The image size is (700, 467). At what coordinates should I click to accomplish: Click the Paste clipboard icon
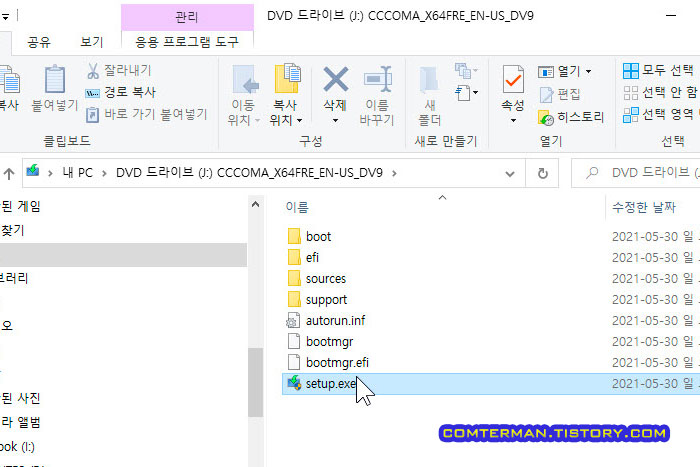point(55,79)
